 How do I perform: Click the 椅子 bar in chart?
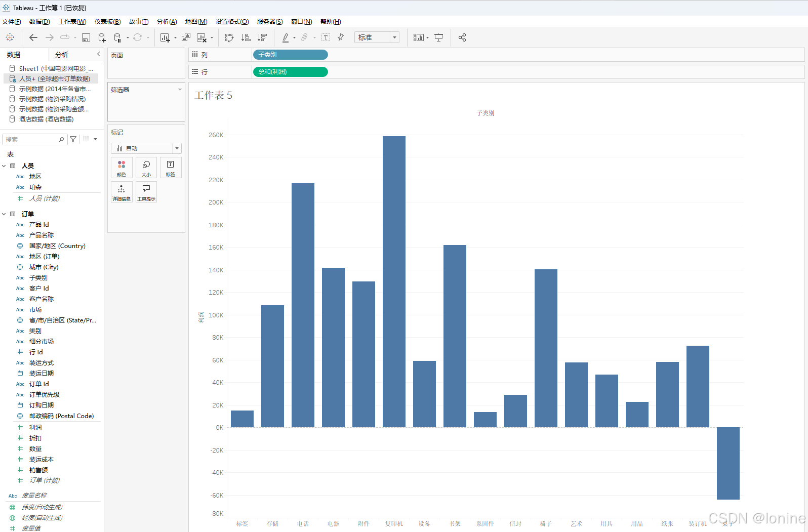click(x=546, y=348)
